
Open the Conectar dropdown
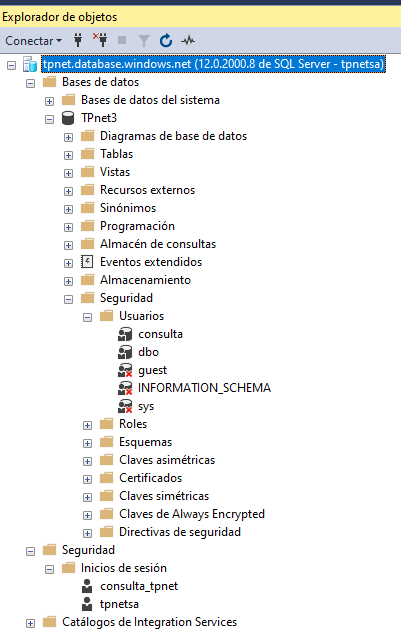pos(33,41)
